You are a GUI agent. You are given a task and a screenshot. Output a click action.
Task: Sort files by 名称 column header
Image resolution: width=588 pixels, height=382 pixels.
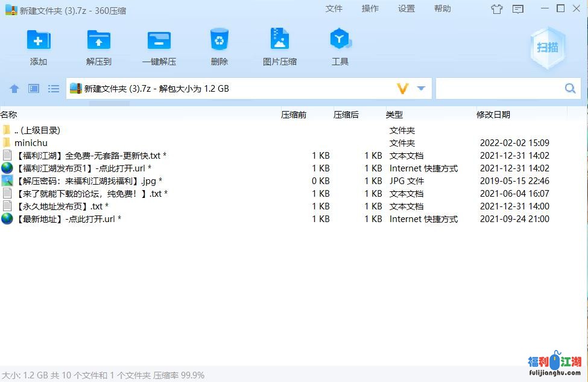[9, 115]
